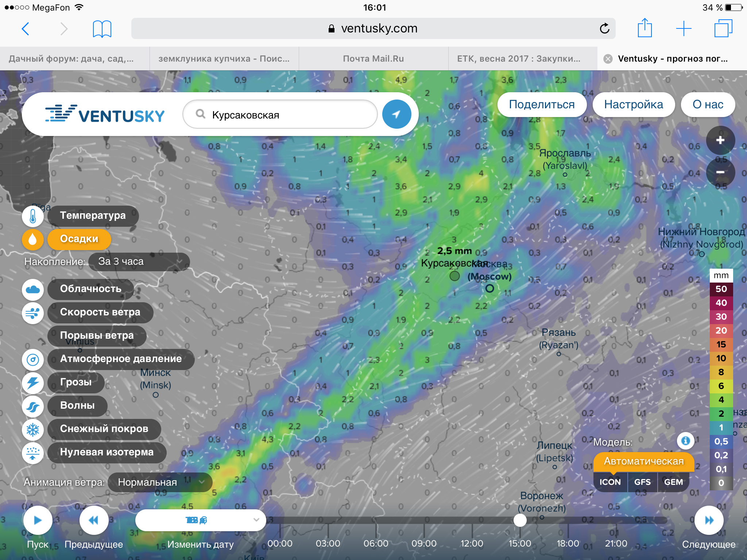Switch forecast model to GEM

(x=673, y=482)
